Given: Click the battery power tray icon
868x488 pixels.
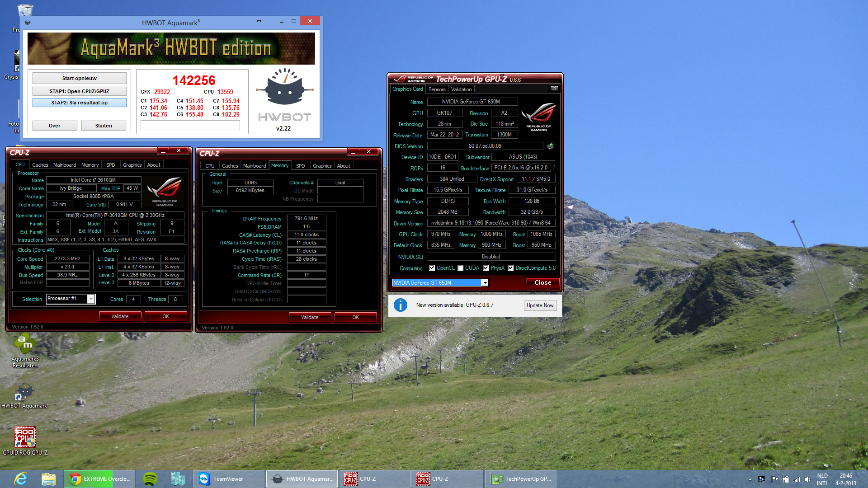Looking at the screenshot, I should (786, 479).
